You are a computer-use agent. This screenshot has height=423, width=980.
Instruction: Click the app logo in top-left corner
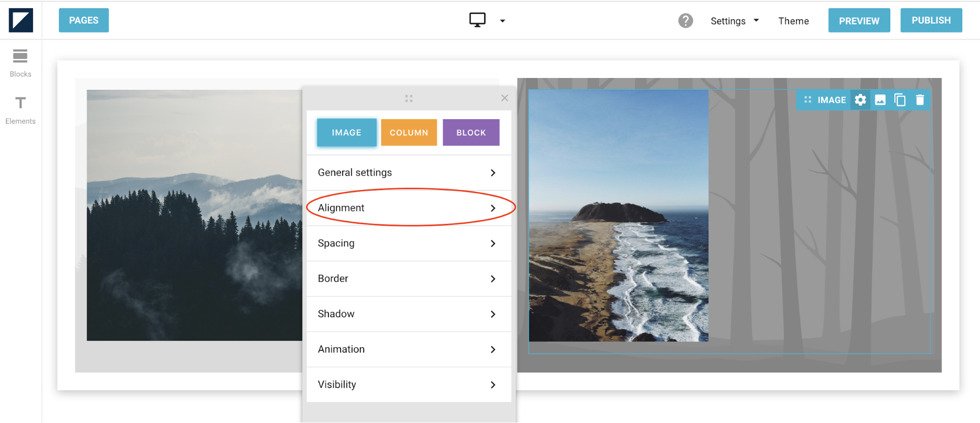tap(21, 20)
